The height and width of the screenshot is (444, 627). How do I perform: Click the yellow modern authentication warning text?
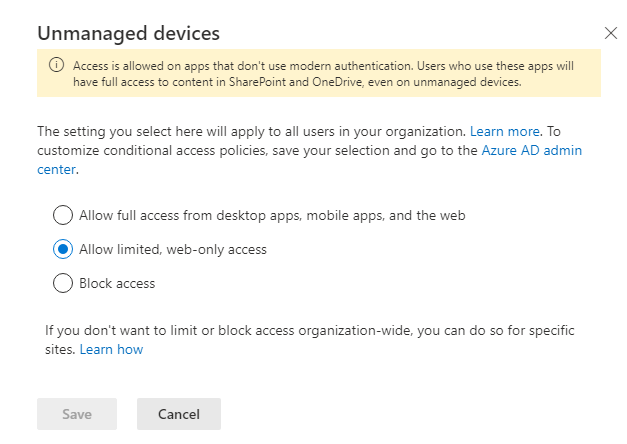click(323, 74)
